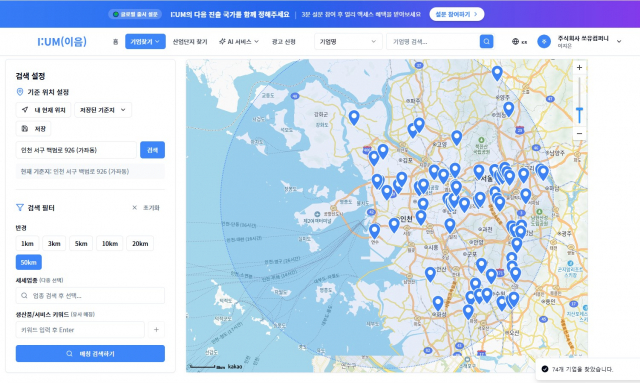Click the 기업명 검색 input field
Screen dimensions: 640x383
click(433, 42)
